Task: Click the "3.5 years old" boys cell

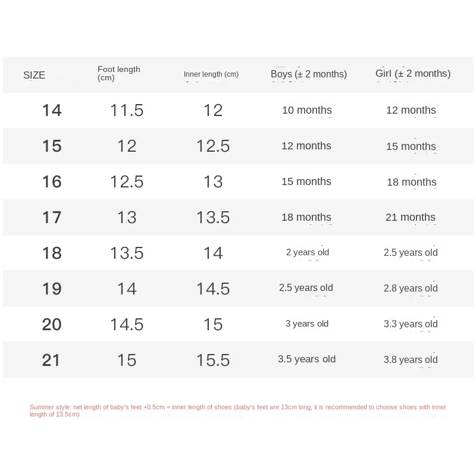Action: 307,359
